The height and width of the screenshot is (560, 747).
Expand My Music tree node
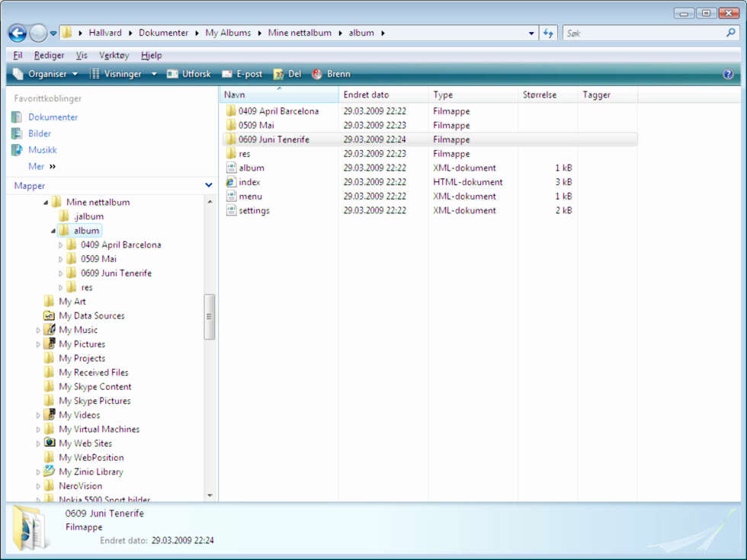[38, 330]
